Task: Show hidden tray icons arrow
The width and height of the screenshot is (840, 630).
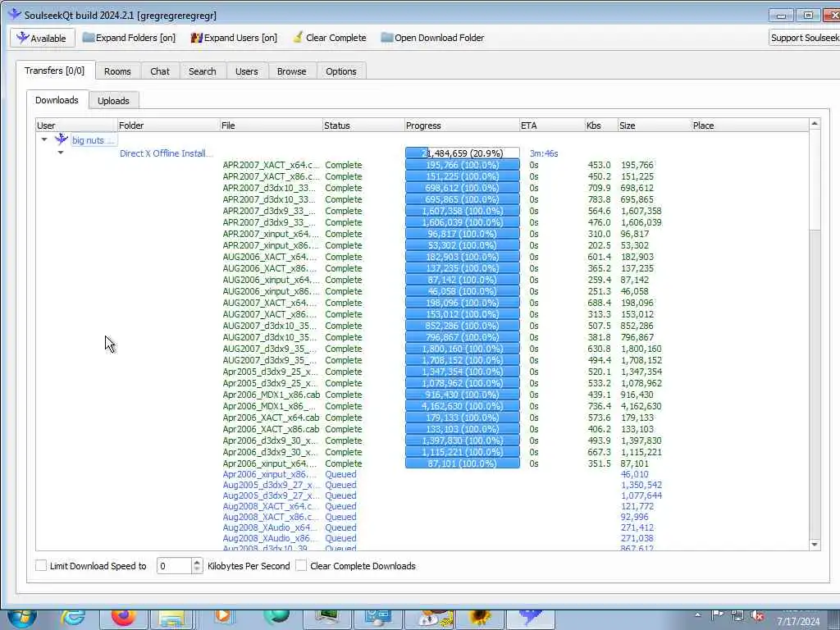Action: tap(697, 615)
